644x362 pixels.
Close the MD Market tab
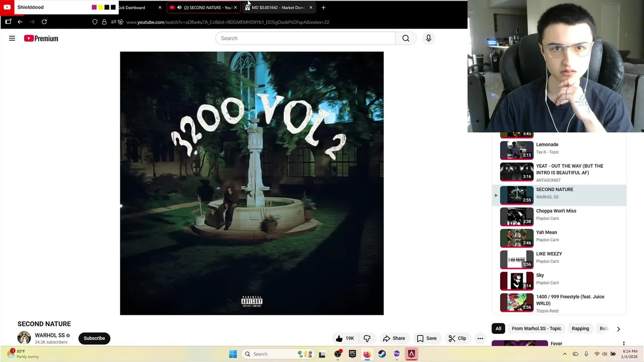coord(310,8)
